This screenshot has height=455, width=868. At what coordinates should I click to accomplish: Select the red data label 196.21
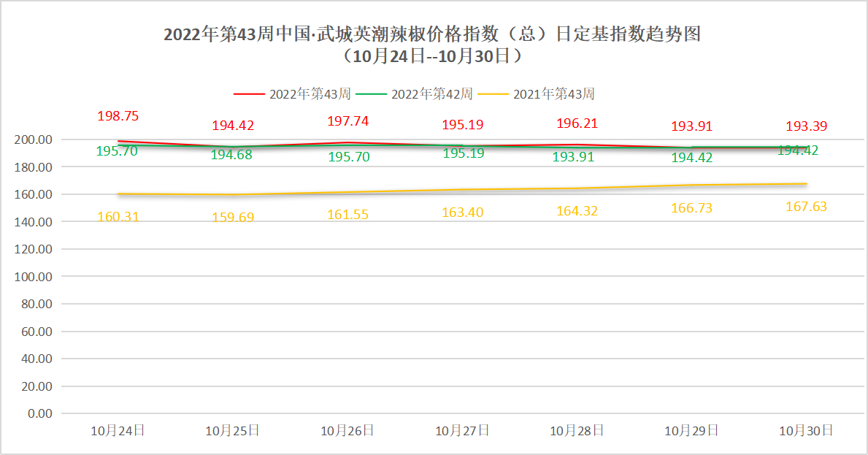click(577, 123)
